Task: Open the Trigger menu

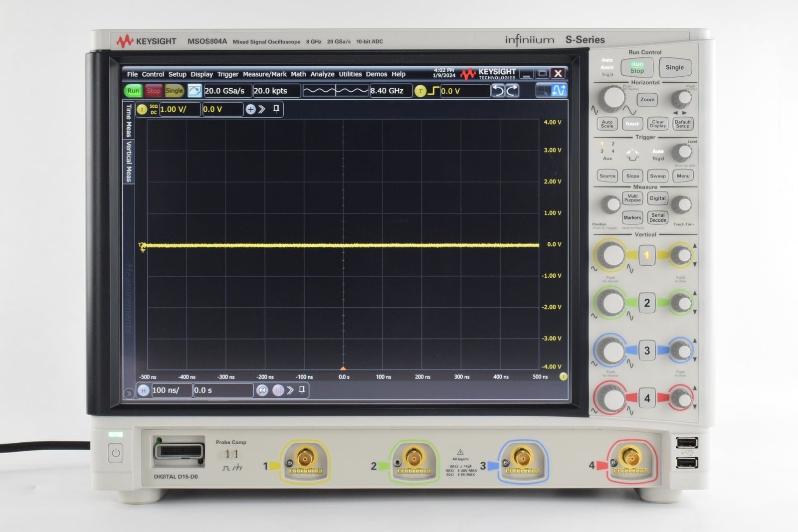Action: [228, 74]
